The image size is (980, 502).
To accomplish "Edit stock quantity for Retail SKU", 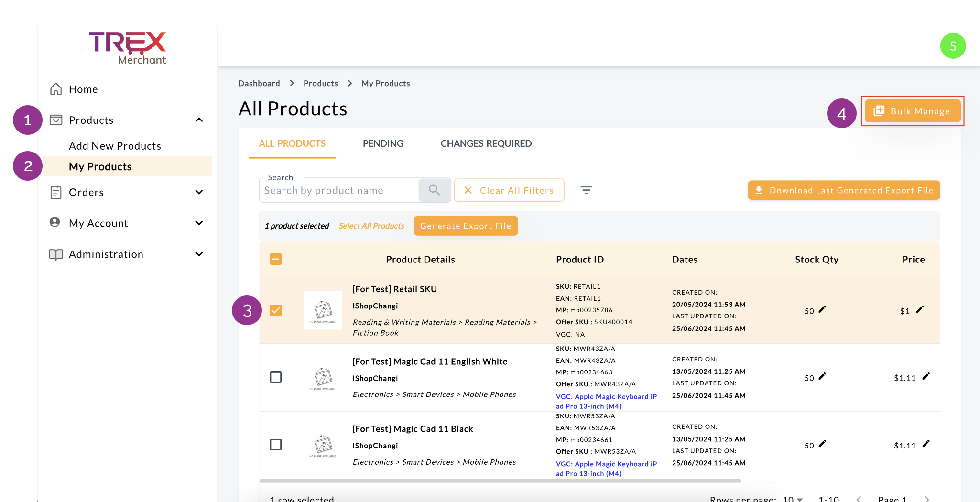I will point(822,310).
